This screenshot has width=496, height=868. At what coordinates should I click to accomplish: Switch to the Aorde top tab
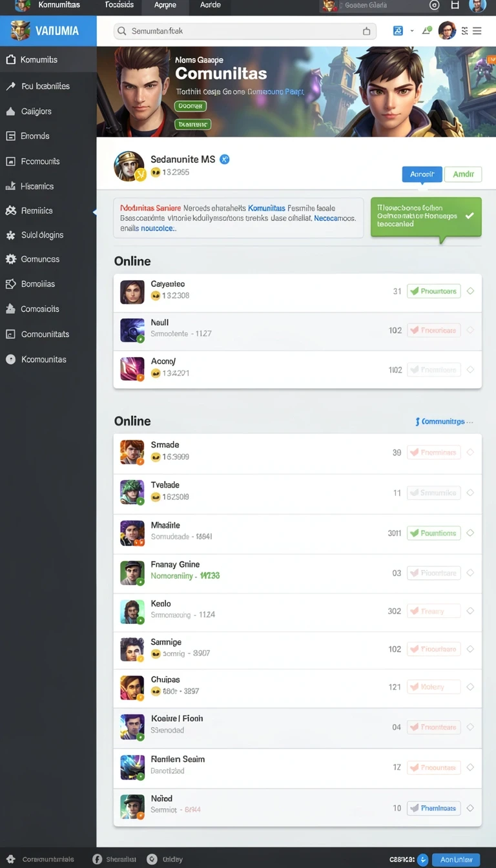[x=211, y=5]
